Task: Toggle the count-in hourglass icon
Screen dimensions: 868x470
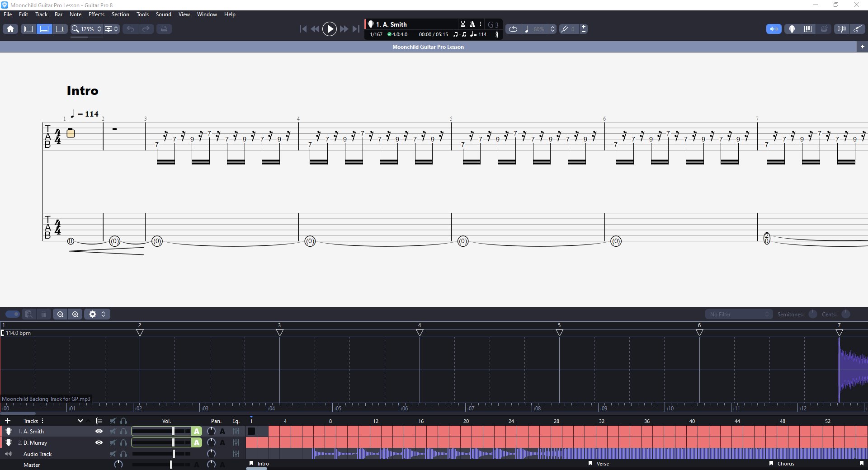Action: [463, 24]
